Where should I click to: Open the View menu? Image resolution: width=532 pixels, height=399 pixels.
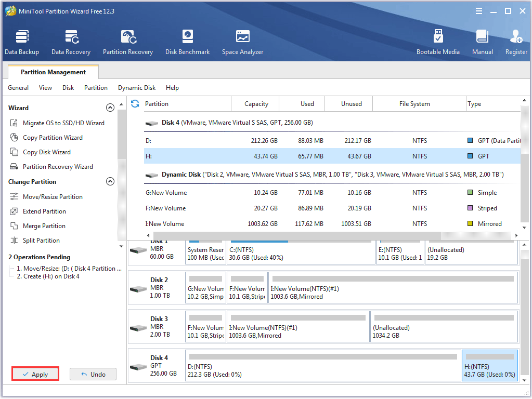pos(45,88)
